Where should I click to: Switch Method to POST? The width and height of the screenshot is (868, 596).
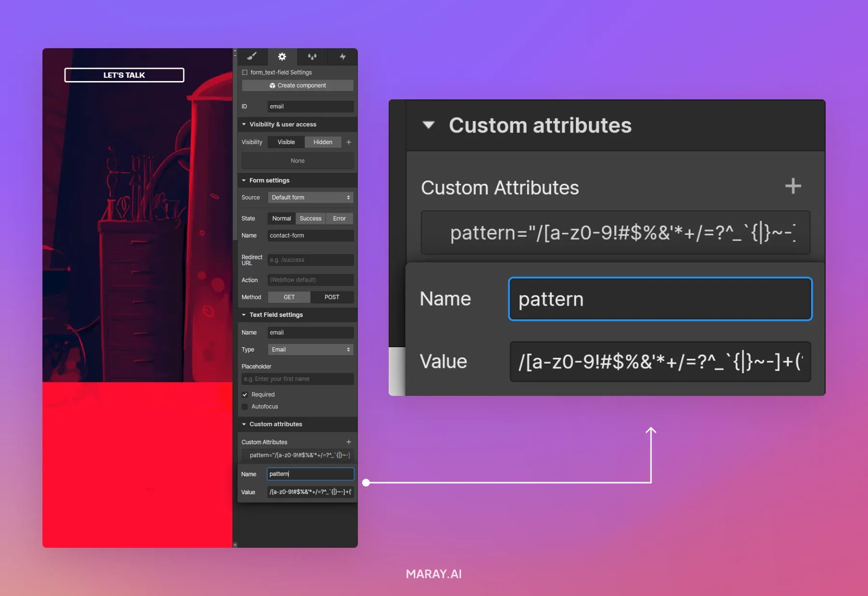tap(332, 297)
